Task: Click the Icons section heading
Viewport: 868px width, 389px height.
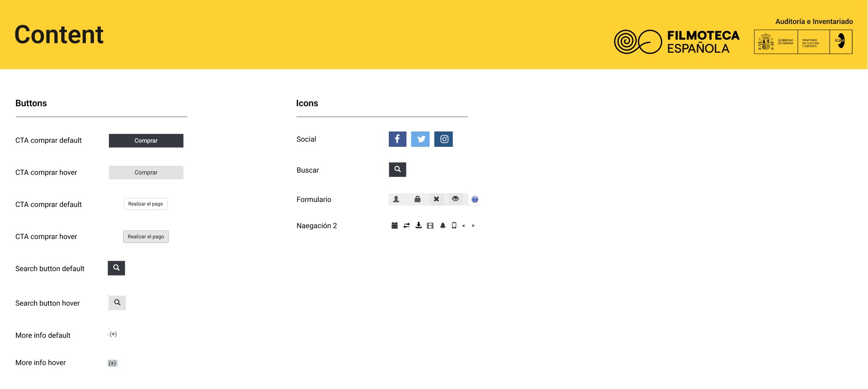Action: pos(307,103)
